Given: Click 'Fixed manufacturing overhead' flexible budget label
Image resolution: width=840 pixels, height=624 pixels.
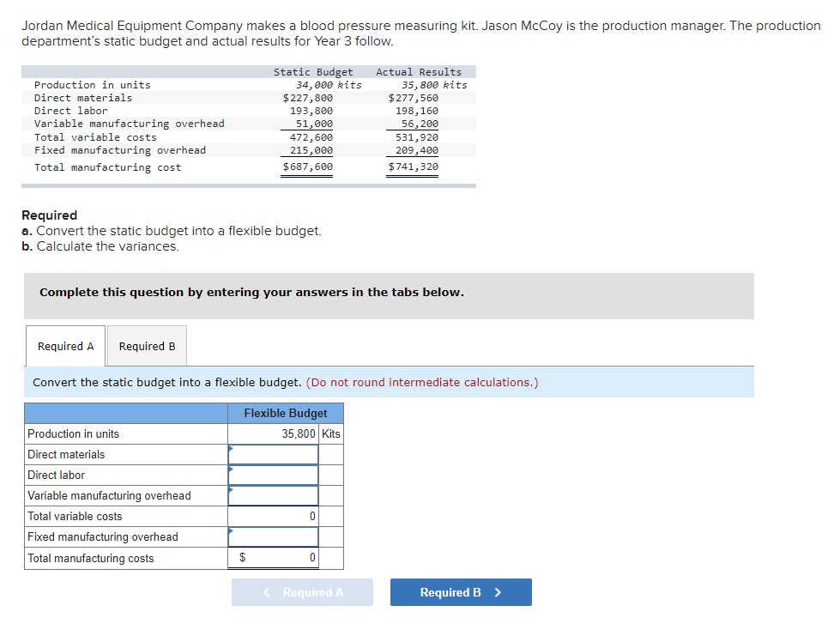Looking at the screenshot, I should pyautogui.click(x=103, y=536).
